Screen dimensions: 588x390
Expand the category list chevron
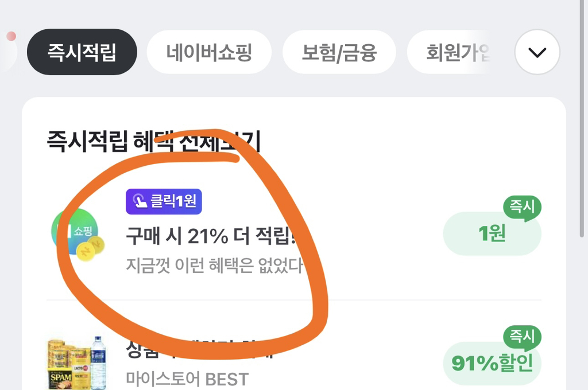(537, 53)
